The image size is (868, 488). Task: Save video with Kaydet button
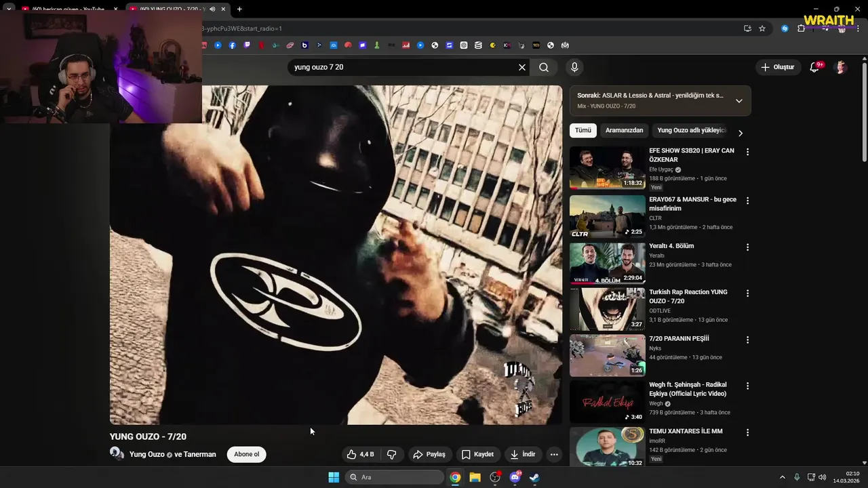tap(477, 454)
